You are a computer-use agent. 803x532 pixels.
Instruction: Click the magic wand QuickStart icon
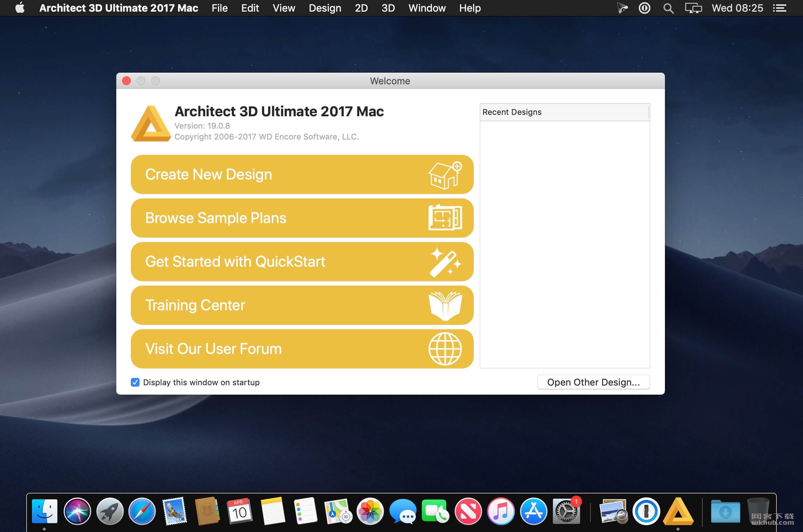[x=445, y=262]
